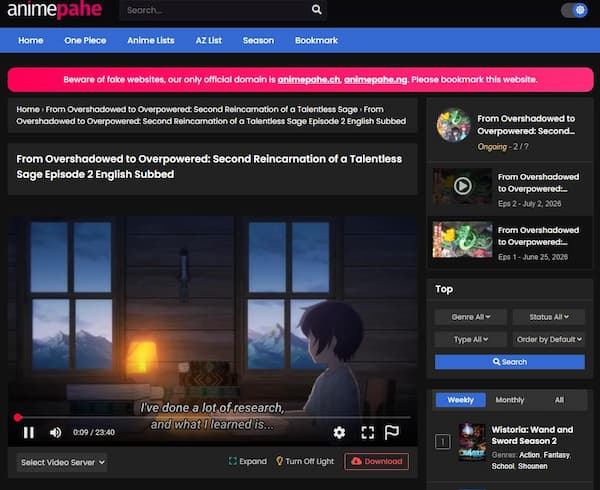600x490 pixels.
Task: Click the search magnifier icon in header
Action: [316, 10]
